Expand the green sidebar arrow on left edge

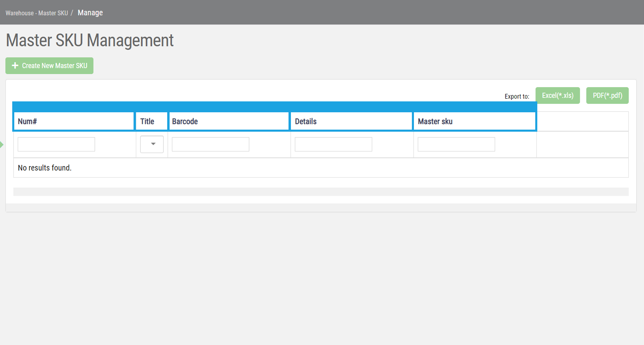tap(2, 144)
